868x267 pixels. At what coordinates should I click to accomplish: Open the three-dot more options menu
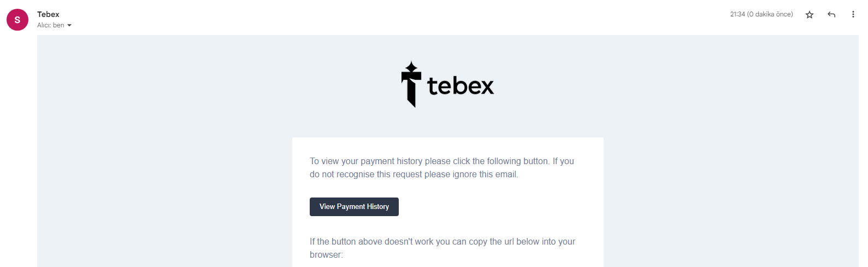[853, 15]
